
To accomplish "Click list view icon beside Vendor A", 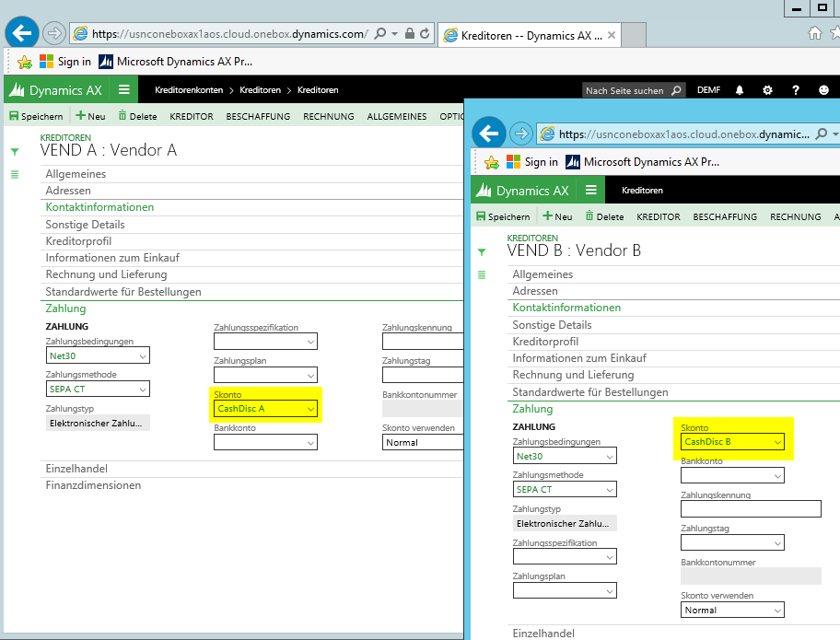I will tap(14, 174).
